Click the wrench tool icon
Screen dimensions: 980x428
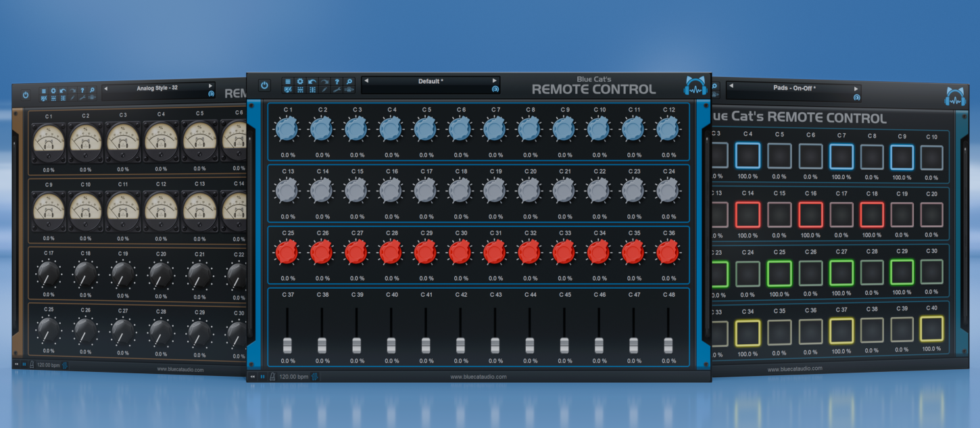(337, 89)
